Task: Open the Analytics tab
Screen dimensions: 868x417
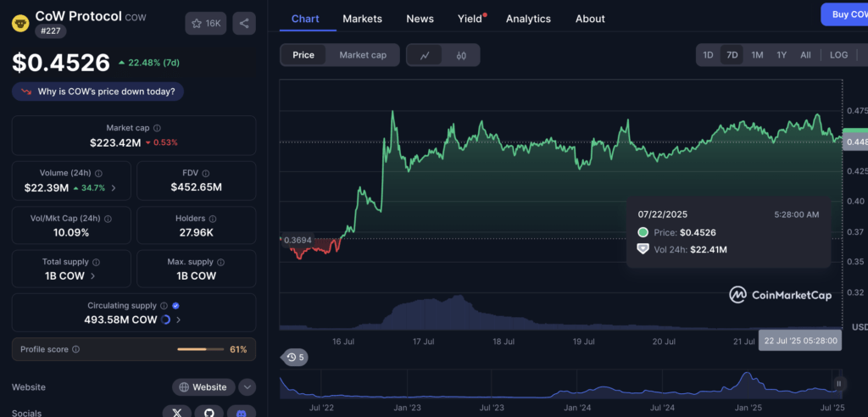Action: (x=529, y=19)
